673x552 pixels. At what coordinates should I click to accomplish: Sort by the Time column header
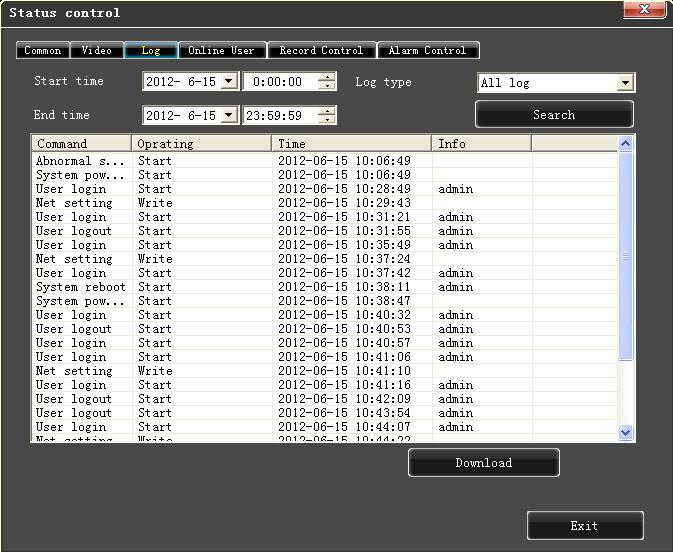pyautogui.click(x=352, y=143)
